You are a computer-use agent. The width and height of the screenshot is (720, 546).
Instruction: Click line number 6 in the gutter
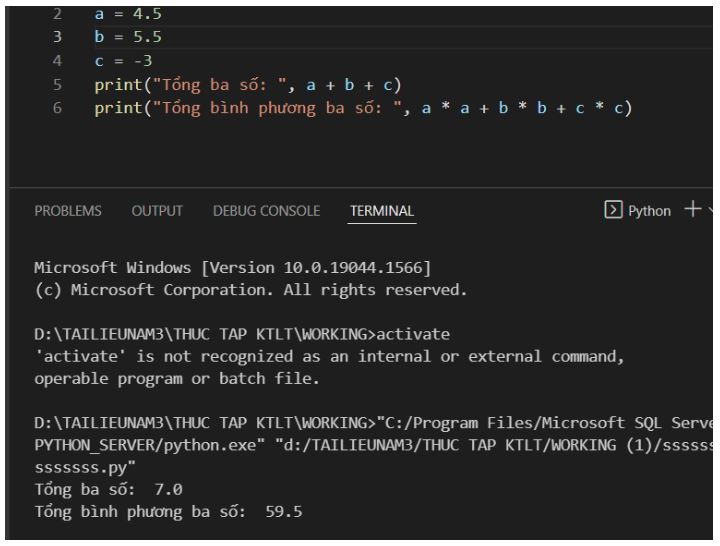click(x=58, y=108)
